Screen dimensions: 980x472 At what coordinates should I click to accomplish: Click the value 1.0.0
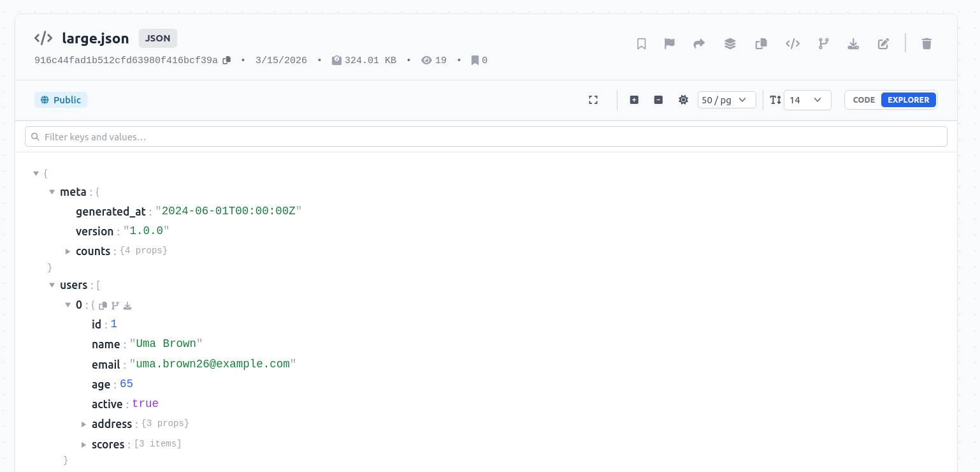point(146,231)
